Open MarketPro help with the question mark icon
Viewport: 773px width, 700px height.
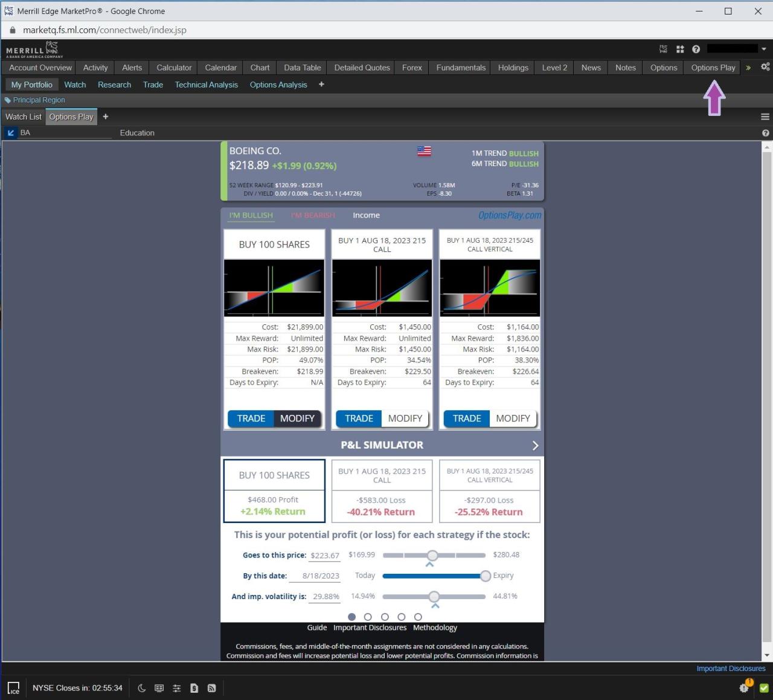click(x=696, y=49)
